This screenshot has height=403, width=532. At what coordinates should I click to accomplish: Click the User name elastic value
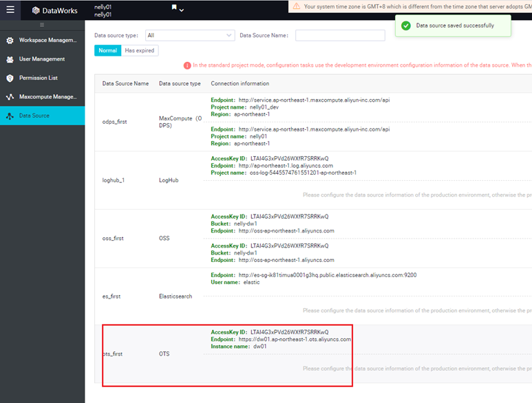pos(251,283)
